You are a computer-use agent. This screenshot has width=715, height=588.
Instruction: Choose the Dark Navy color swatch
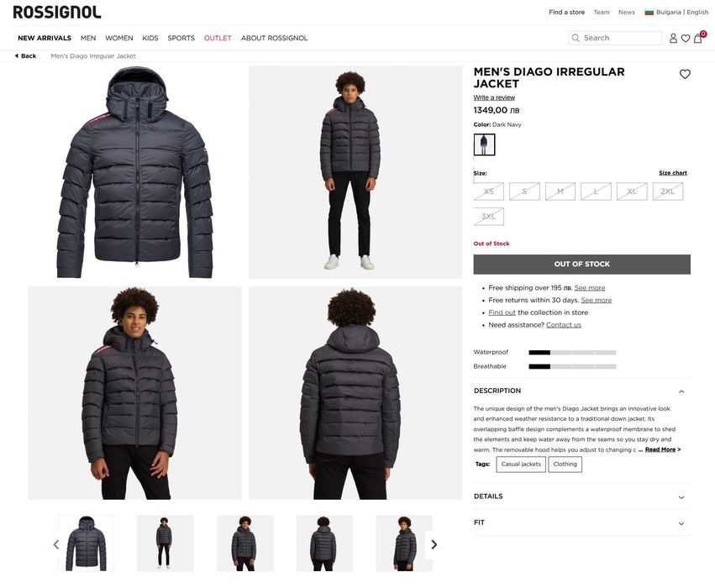484,144
